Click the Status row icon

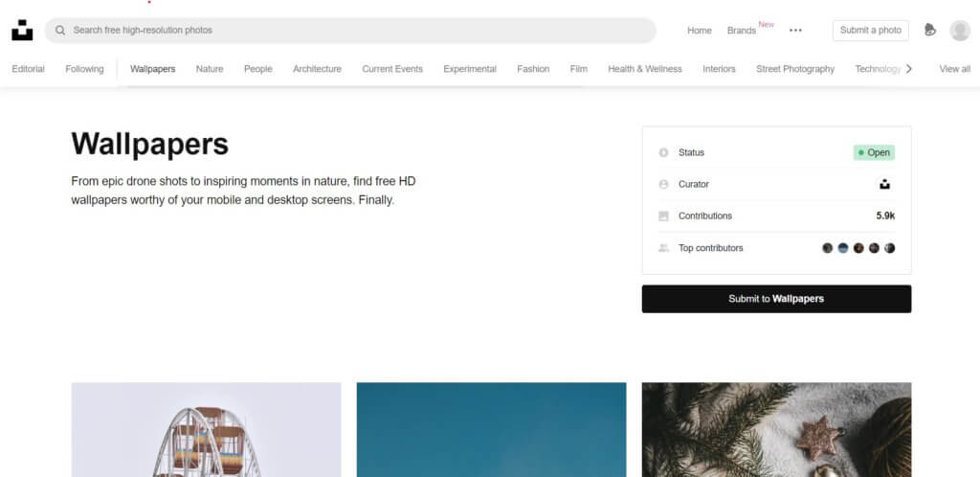[x=664, y=152]
